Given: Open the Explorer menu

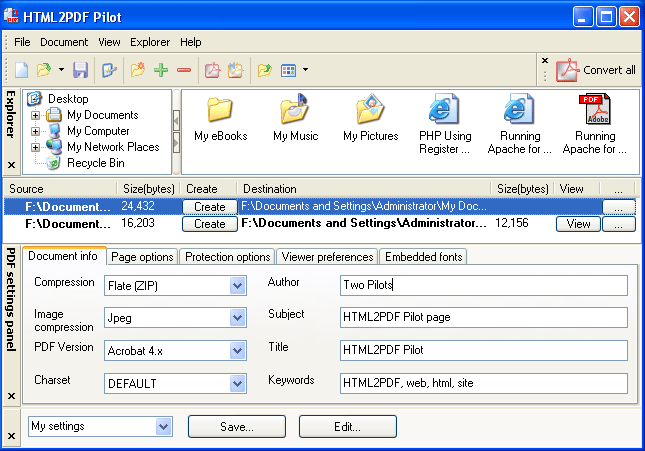Looking at the screenshot, I should (150, 42).
